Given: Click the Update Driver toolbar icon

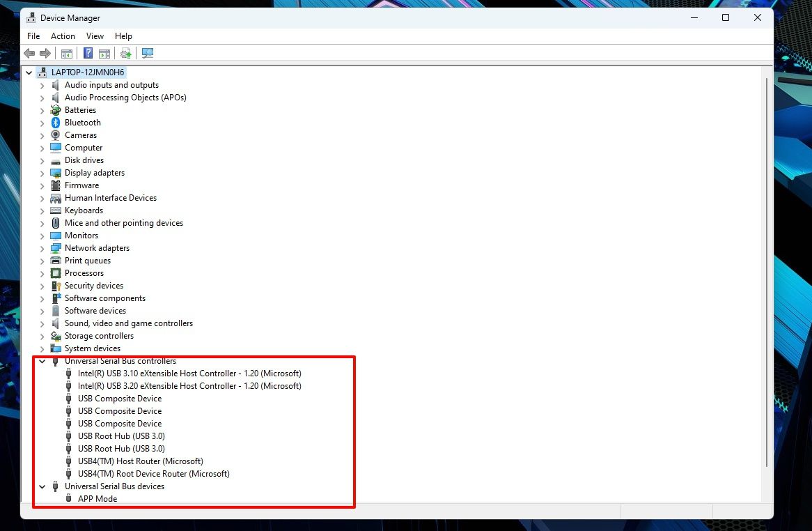Looking at the screenshot, I should [x=126, y=53].
